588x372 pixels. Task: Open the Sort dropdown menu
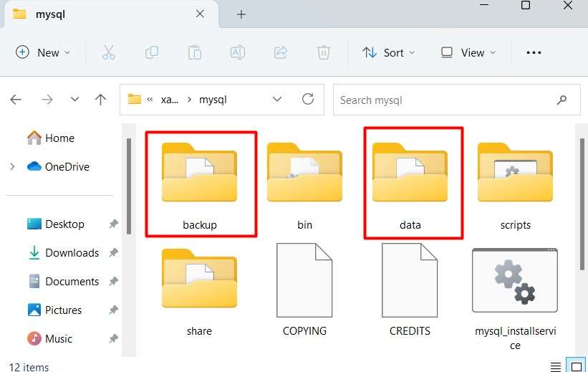tap(388, 52)
